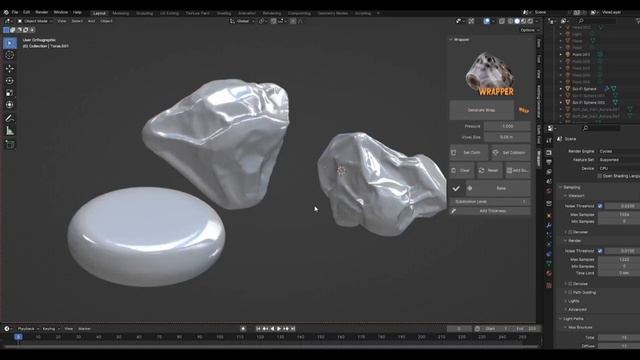
Task: Open Object Mode dropdown
Action: click(x=35, y=21)
